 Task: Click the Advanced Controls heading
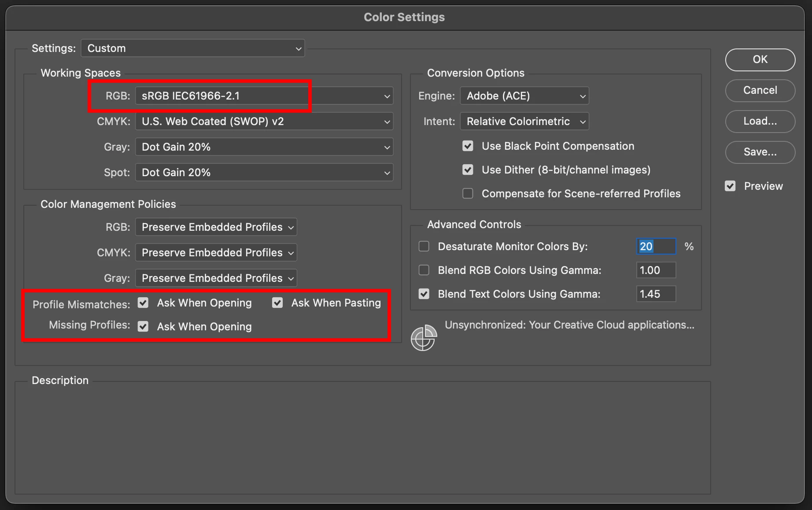[x=474, y=224]
